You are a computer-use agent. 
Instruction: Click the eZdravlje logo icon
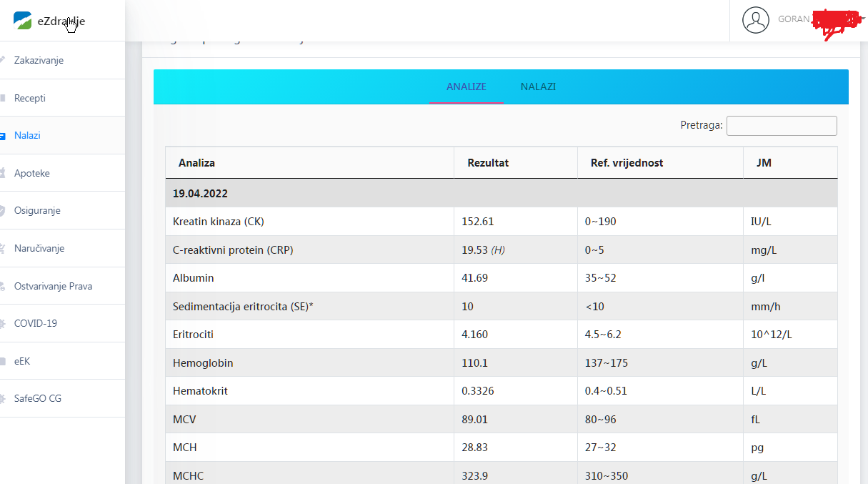(x=23, y=20)
